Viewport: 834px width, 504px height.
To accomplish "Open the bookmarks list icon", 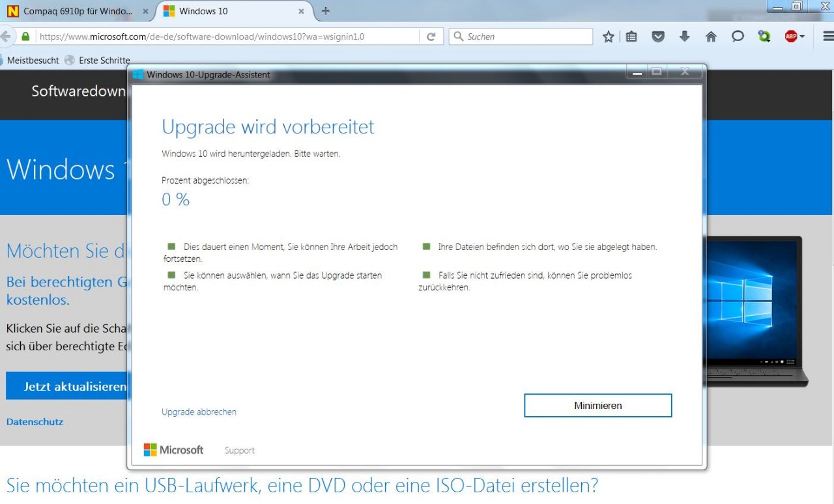I will coord(631,36).
